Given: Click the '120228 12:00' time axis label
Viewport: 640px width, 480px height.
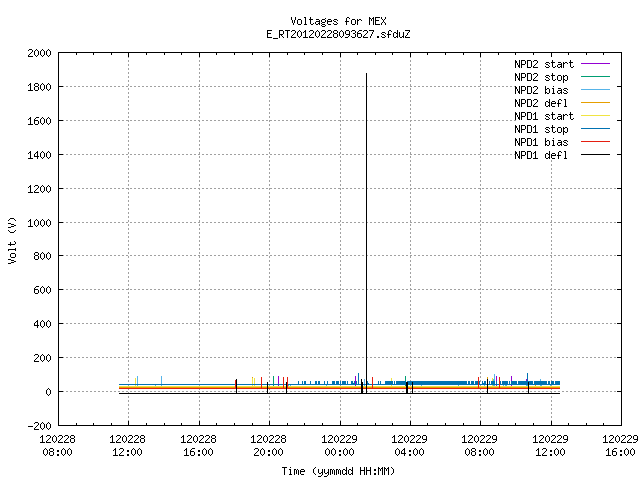Looking at the screenshot, I should point(128,446).
